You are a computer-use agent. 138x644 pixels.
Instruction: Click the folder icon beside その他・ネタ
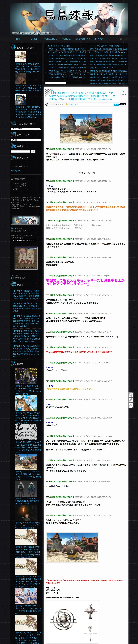click(67, 105)
